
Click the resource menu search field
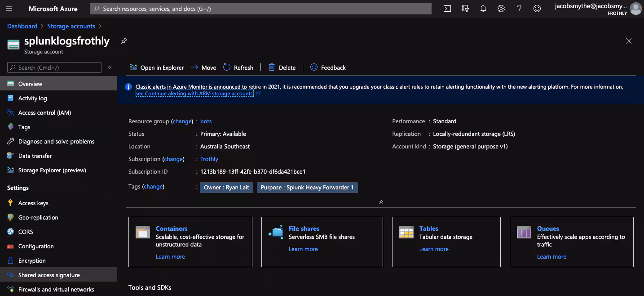tap(54, 67)
